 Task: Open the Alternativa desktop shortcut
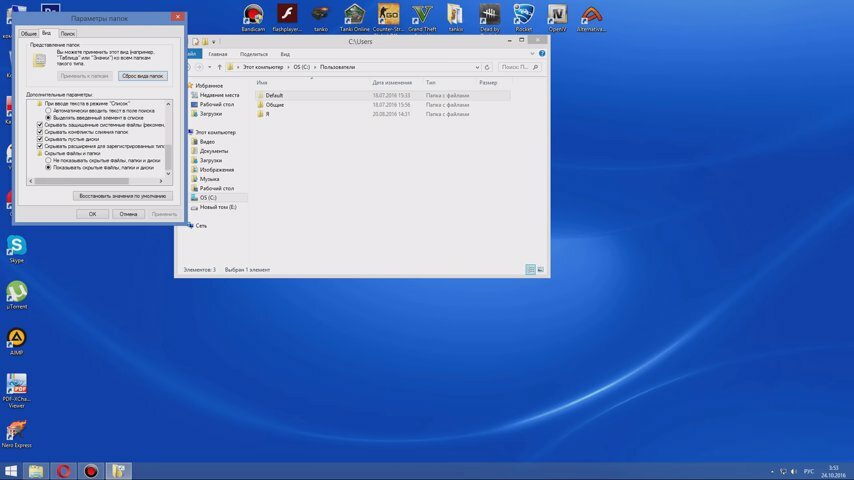(x=591, y=17)
